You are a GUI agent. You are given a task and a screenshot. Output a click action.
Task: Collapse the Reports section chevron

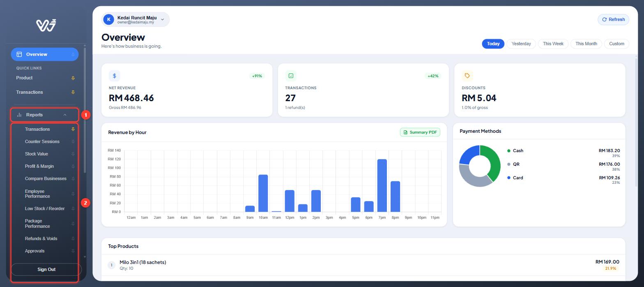[x=65, y=115]
